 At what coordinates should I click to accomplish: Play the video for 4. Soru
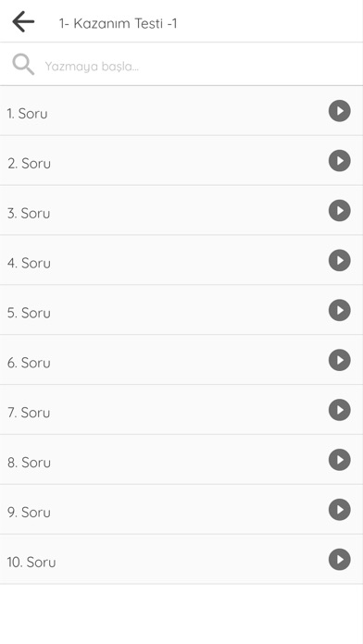[x=339, y=260]
